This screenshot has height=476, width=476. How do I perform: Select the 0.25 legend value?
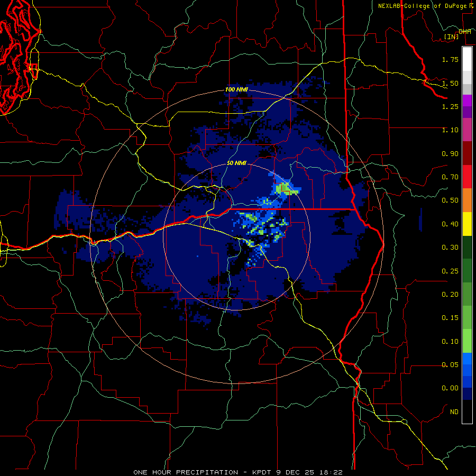click(450, 271)
